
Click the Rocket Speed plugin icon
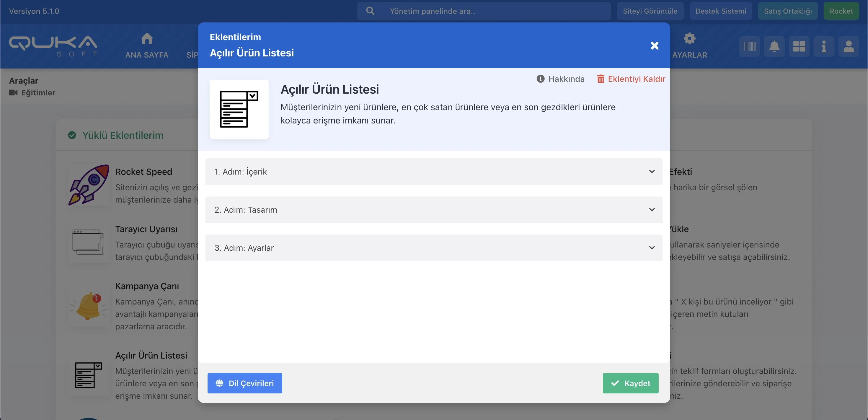coord(89,185)
